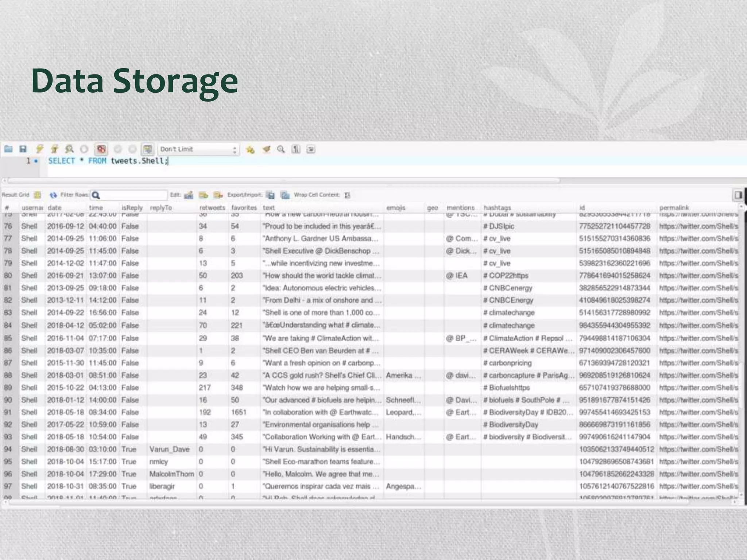747x560 pixels.
Task: Export the recordset to an external file
Action: 270,195
